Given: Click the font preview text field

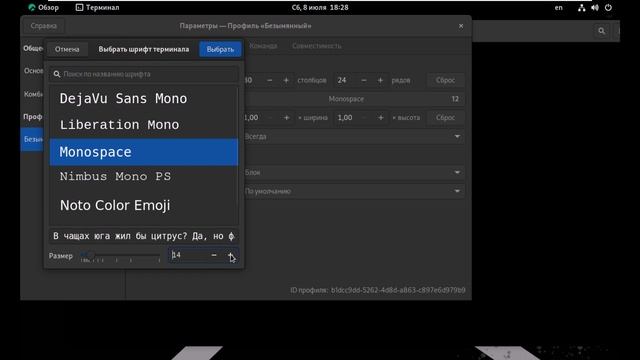Looking at the screenshot, I should pyautogui.click(x=144, y=236).
